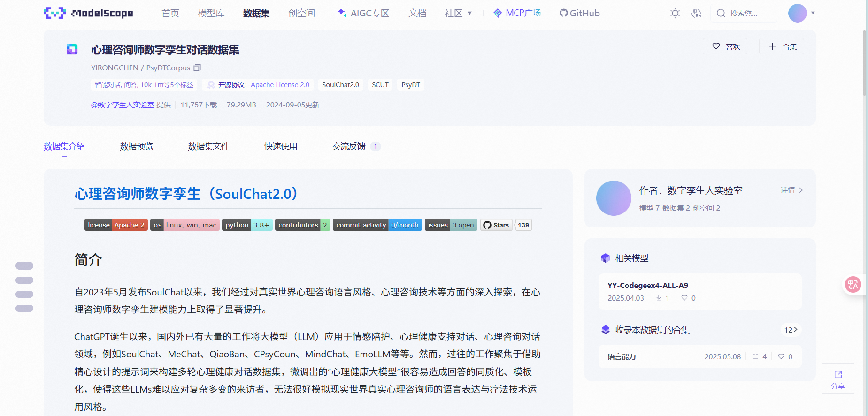Click the 相关模型 cube icon
The image size is (868, 416).
click(606, 258)
